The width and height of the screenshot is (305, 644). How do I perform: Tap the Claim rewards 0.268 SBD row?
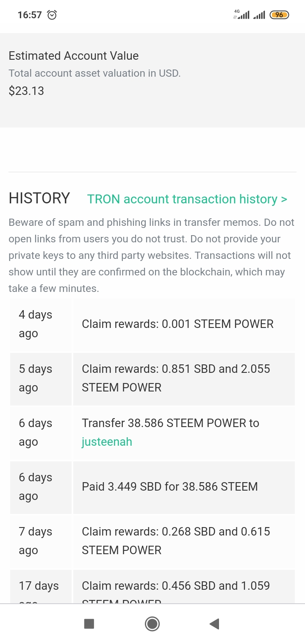pyautogui.click(x=152, y=541)
